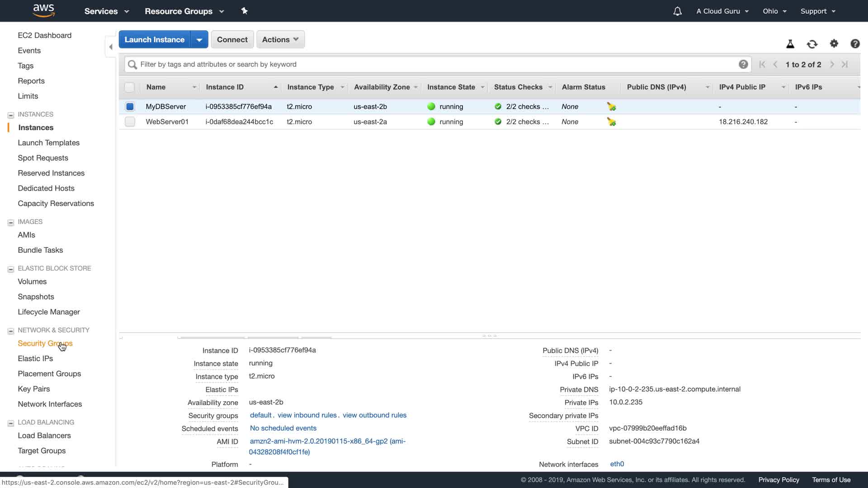
Task: Expand the Actions dropdown menu
Action: [280, 40]
